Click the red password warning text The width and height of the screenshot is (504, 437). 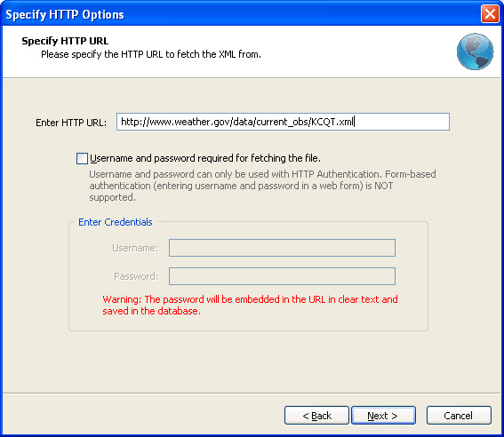click(x=250, y=305)
